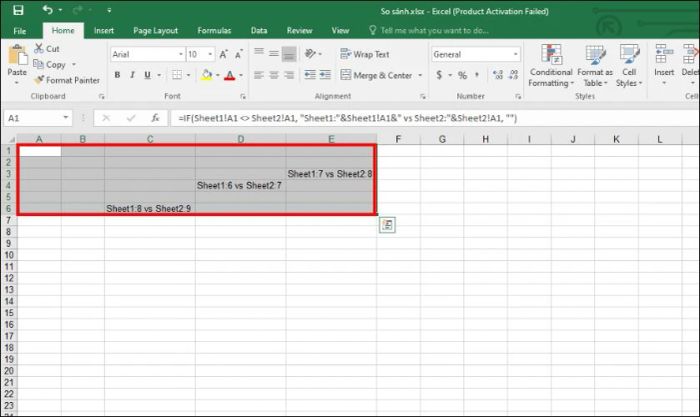Open Format as Table gallery
Screen dimensions: 700x417
(595, 66)
